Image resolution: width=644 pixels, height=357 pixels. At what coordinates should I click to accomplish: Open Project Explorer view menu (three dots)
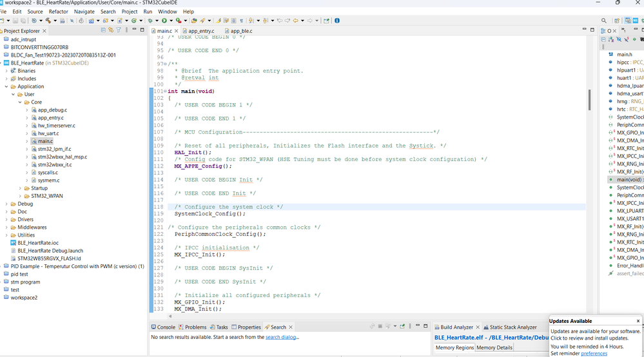(x=126, y=30)
